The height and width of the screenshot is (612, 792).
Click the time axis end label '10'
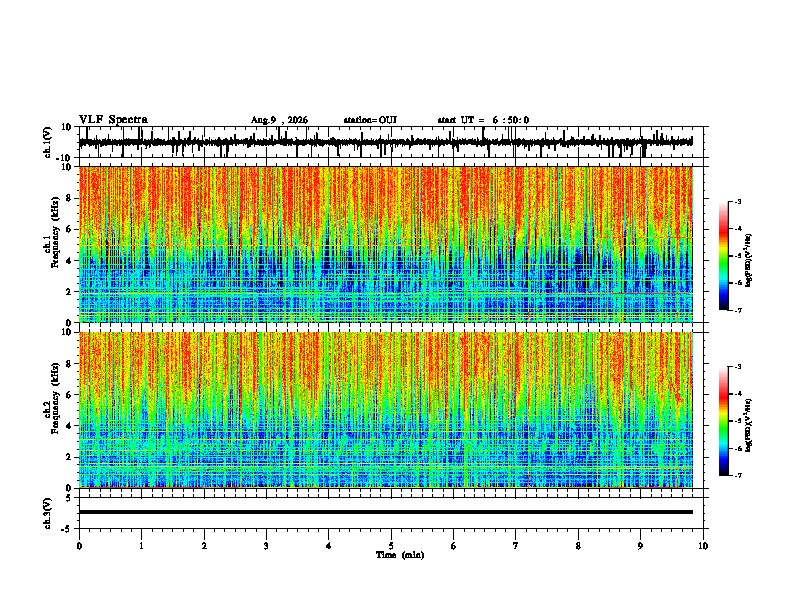703,546
